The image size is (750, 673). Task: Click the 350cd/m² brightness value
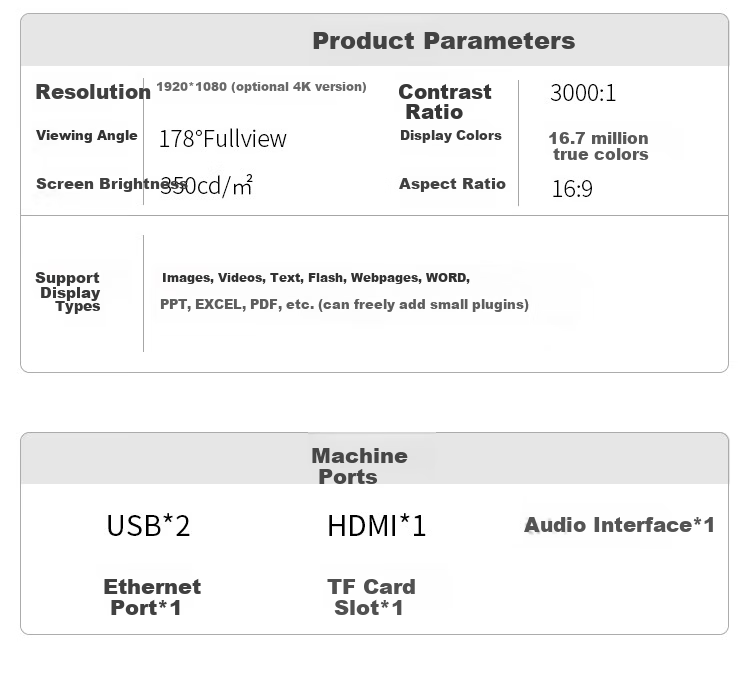pyautogui.click(x=206, y=185)
